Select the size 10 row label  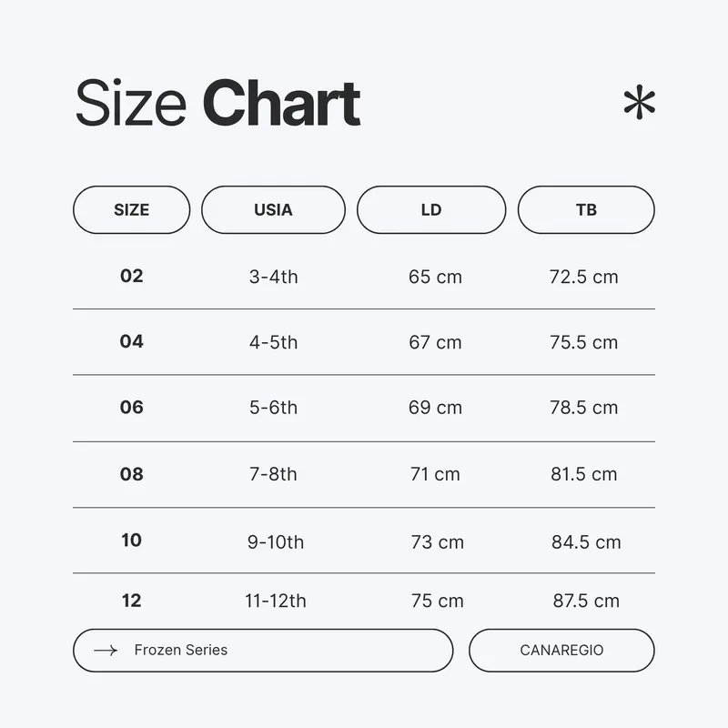[131, 540]
